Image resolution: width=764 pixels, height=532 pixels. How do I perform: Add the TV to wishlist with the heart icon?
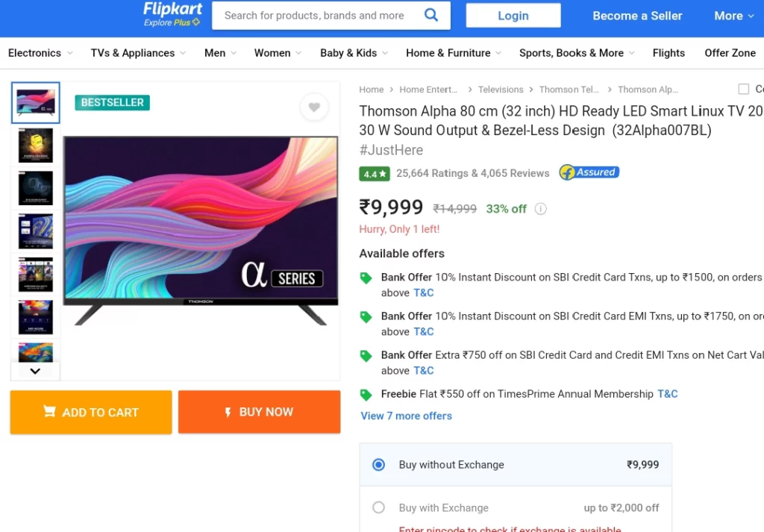pyautogui.click(x=314, y=107)
